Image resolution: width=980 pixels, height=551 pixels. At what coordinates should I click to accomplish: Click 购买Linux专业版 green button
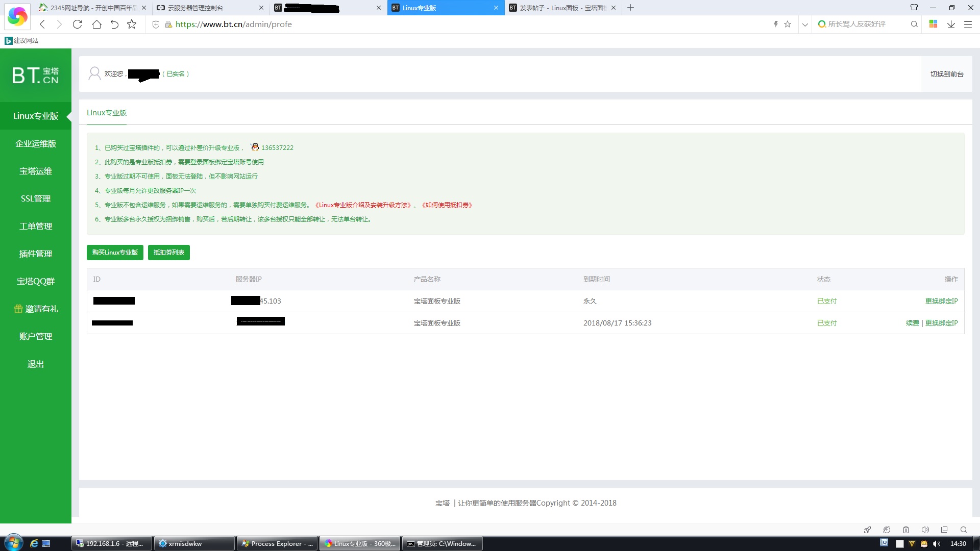point(115,253)
